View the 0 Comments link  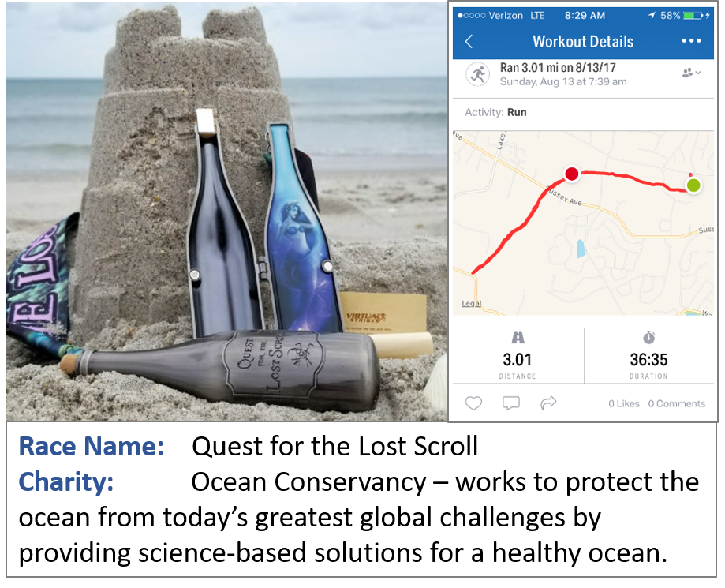coord(675,403)
